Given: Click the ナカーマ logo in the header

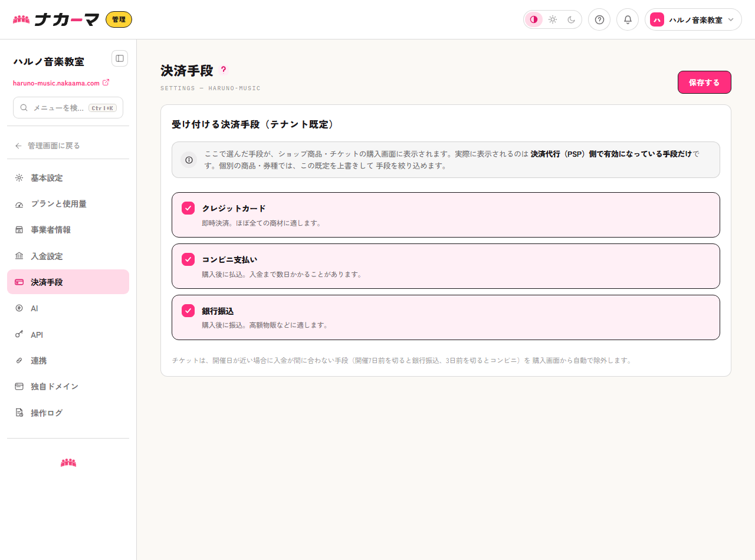Looking at the screenshot, I should click(56, 19).
